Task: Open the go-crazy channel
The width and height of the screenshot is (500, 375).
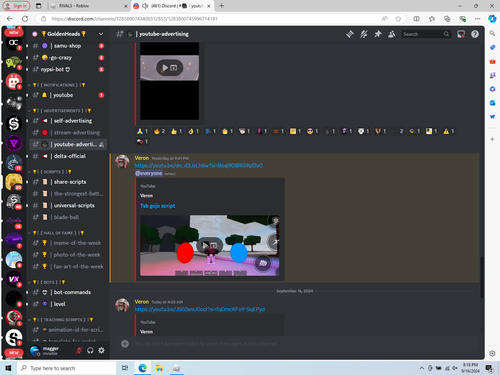Action: pyautogui.click(x=68, y=58)
